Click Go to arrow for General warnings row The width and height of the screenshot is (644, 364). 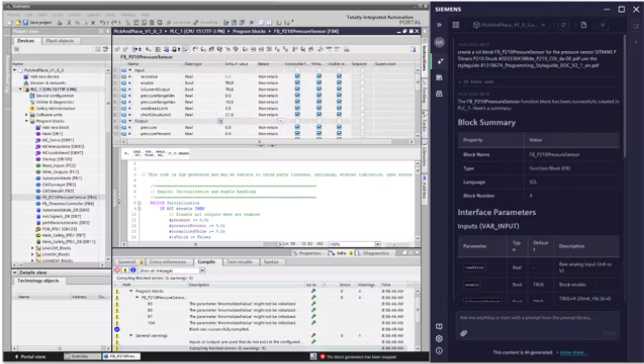[313, 335]
